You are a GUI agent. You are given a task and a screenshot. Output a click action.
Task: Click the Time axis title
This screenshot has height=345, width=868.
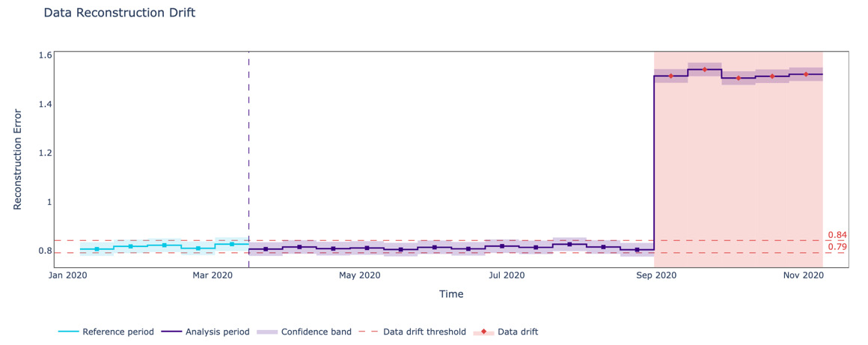(x=451, y=294)
